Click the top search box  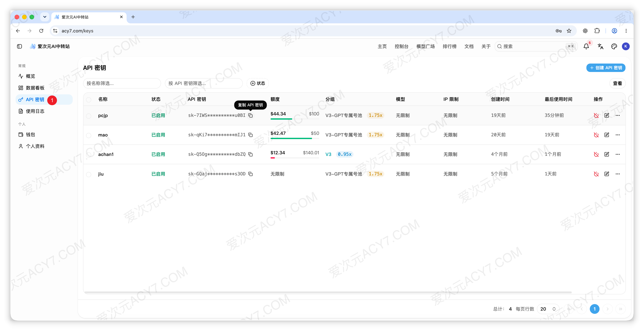pos(536,46)
